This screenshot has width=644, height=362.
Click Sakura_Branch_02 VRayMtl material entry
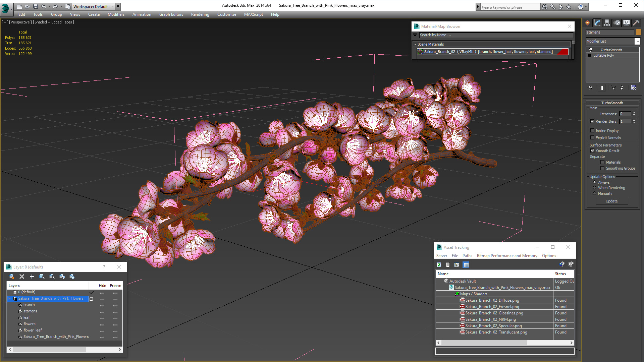492,52
